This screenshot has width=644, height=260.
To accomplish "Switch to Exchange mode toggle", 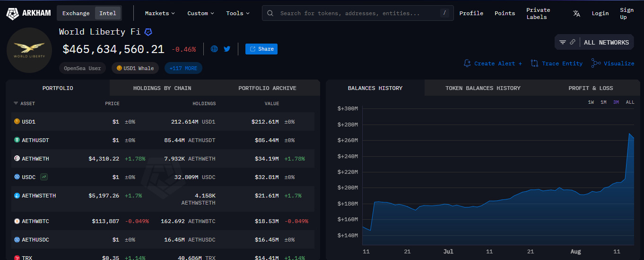I will (x=76, y=13).
